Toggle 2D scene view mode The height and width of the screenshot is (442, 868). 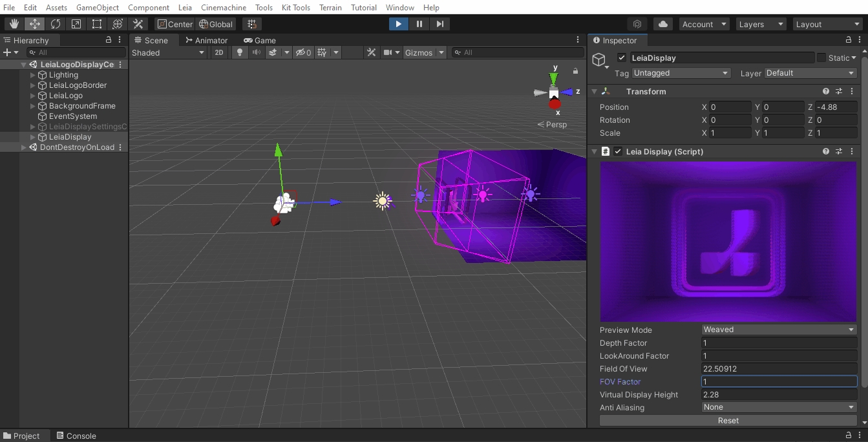coord(219,52)
